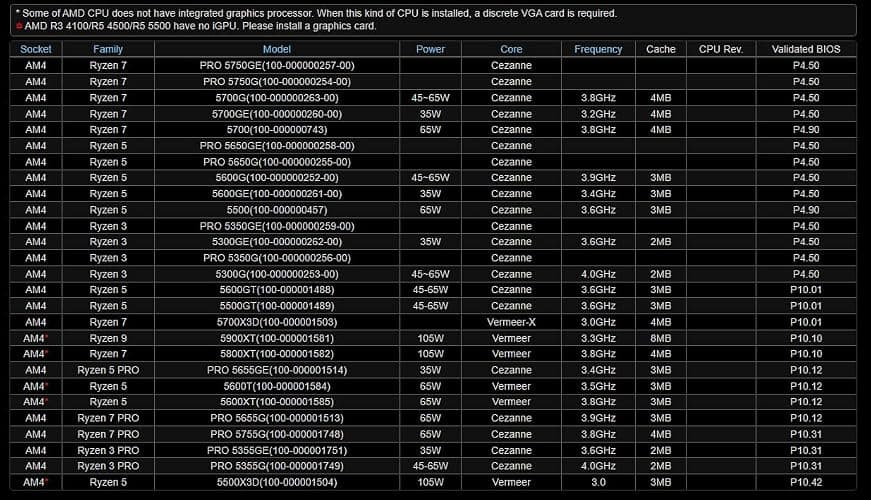The height and width of the screenshot is (500, 871).
Task: Click Ryzen 3 PRO cell in 5355GE row
Action: click(x=108, y=450)
